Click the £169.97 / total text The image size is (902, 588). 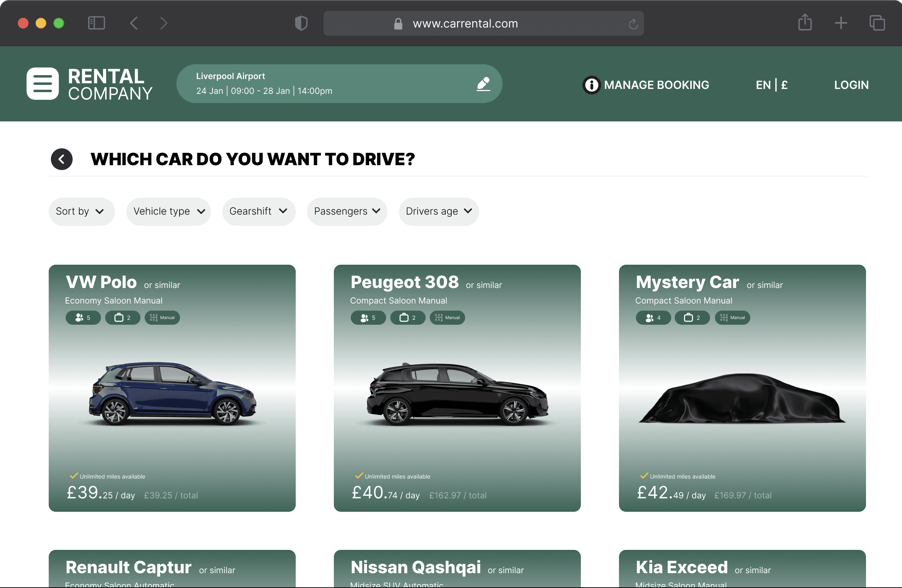[x=743, y=496]
